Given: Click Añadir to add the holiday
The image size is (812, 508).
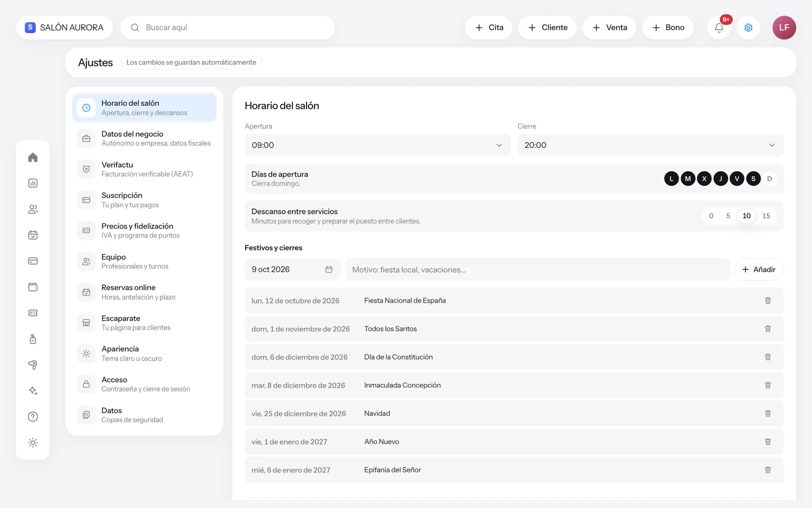Looking at the screenshot, I should 759,270.
